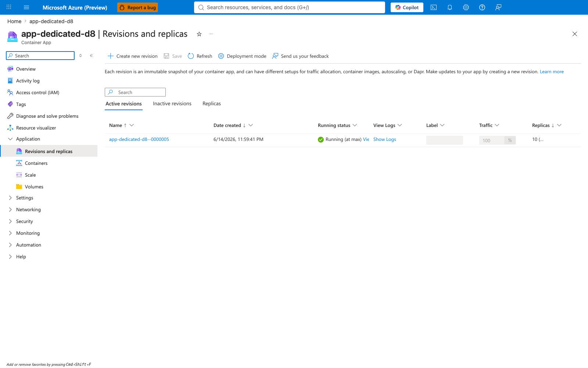Open revision app-dedicated-d8--0000005
The width and height of the screenshot is (588, 368).
click(x=139, y=139)
